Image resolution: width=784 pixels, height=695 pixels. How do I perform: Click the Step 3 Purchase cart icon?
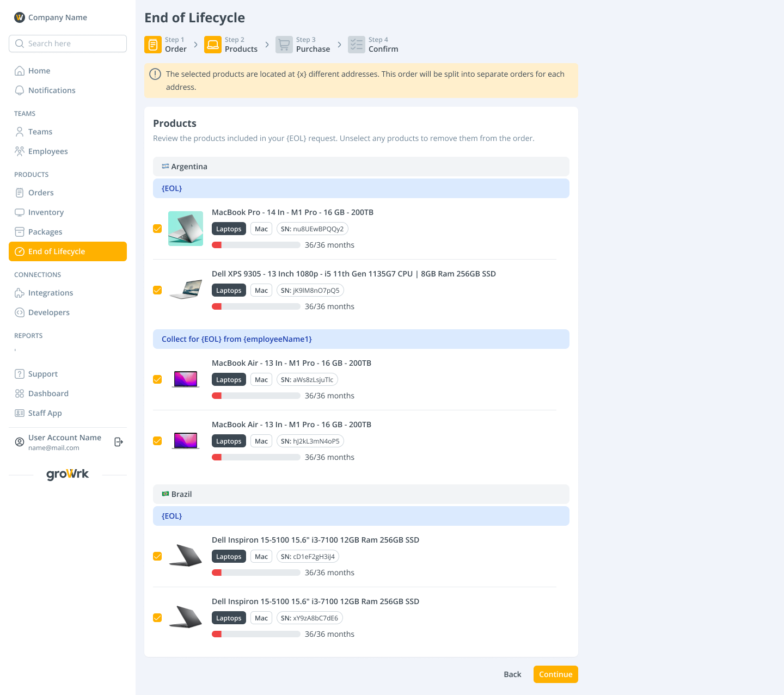click(284, 45)
